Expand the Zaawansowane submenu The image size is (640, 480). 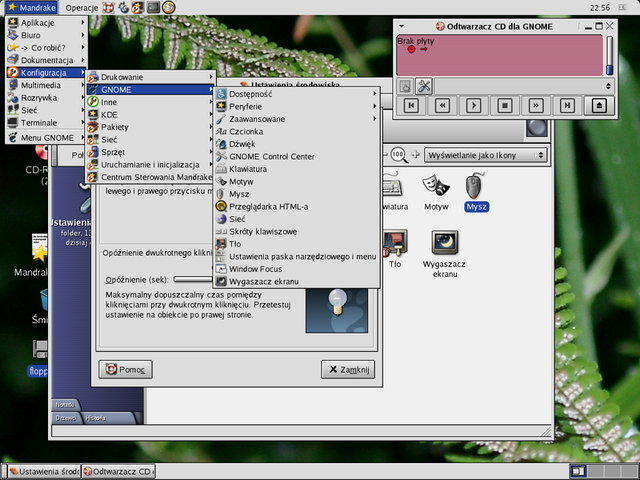click(x=296, y=119)
